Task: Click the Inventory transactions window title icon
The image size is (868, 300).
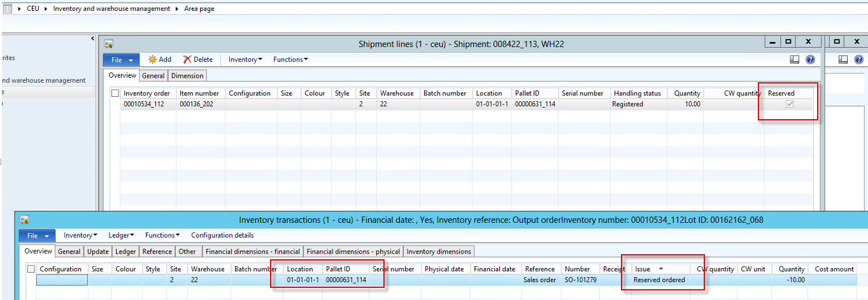Action: point(25,220)
